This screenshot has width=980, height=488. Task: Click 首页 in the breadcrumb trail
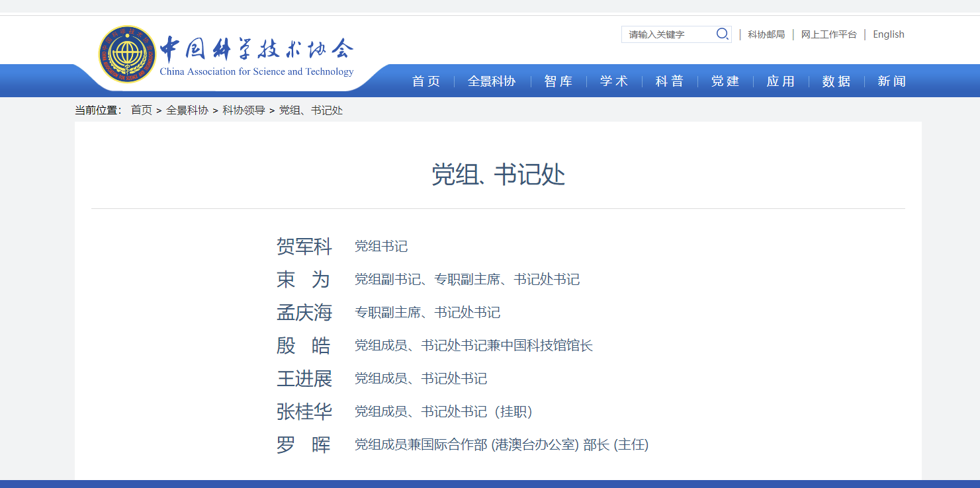click(x=141, y=110)
